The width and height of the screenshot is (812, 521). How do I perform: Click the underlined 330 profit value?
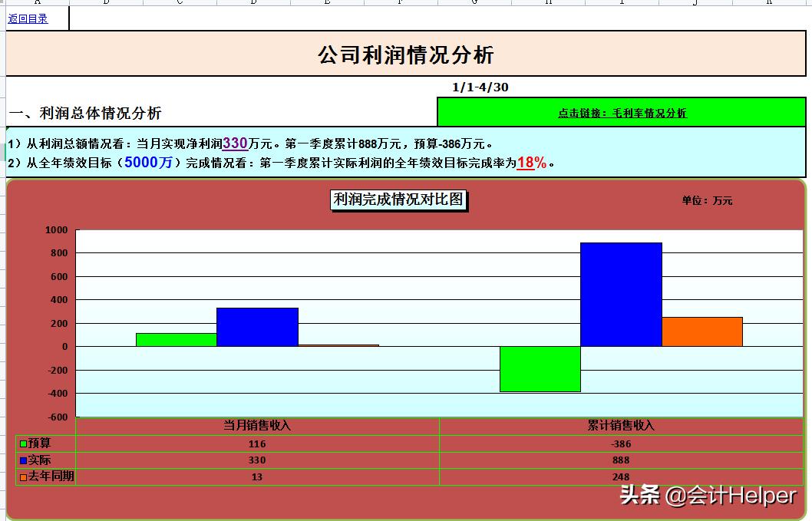[x=236, y=142]
